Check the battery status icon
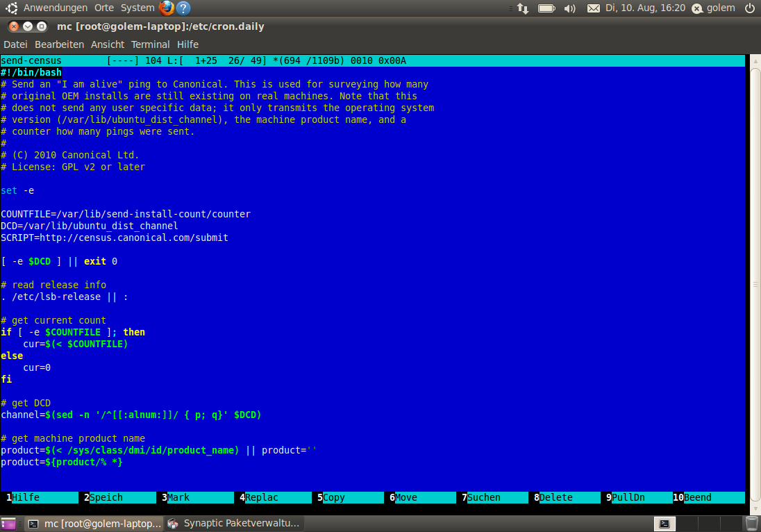Image resolution: width=761 pixels, height=532 pixels. pos(546,8)
